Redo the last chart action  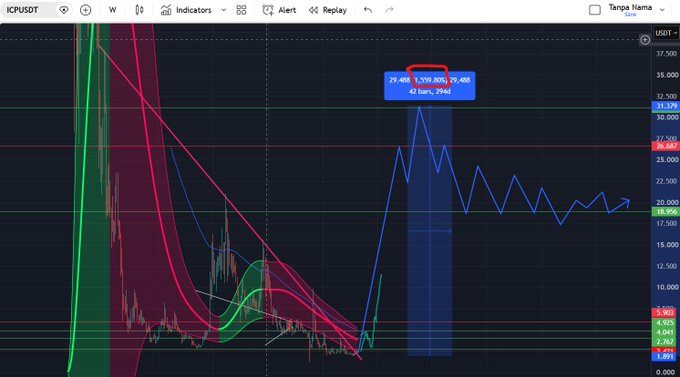click(389, 10)
